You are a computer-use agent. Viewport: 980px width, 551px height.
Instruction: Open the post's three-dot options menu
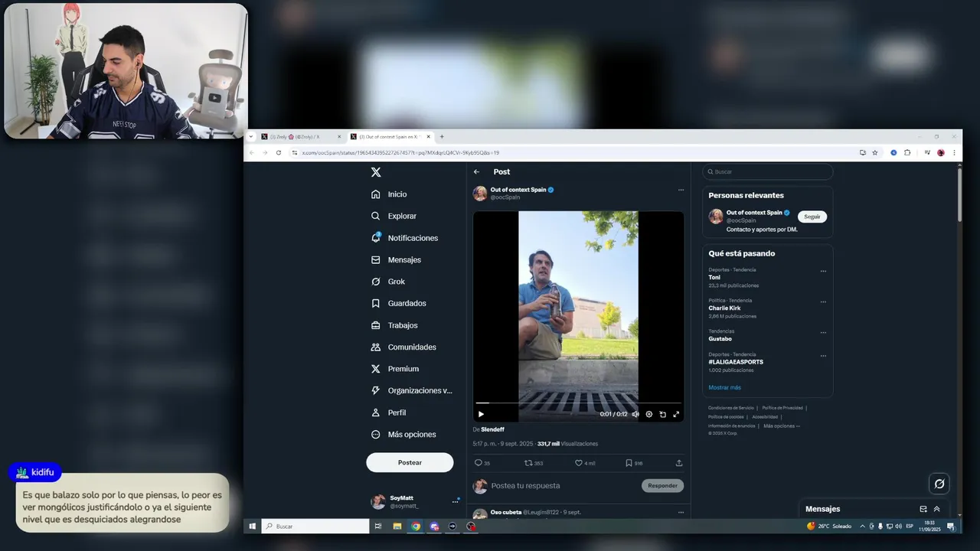click(681, 190)
